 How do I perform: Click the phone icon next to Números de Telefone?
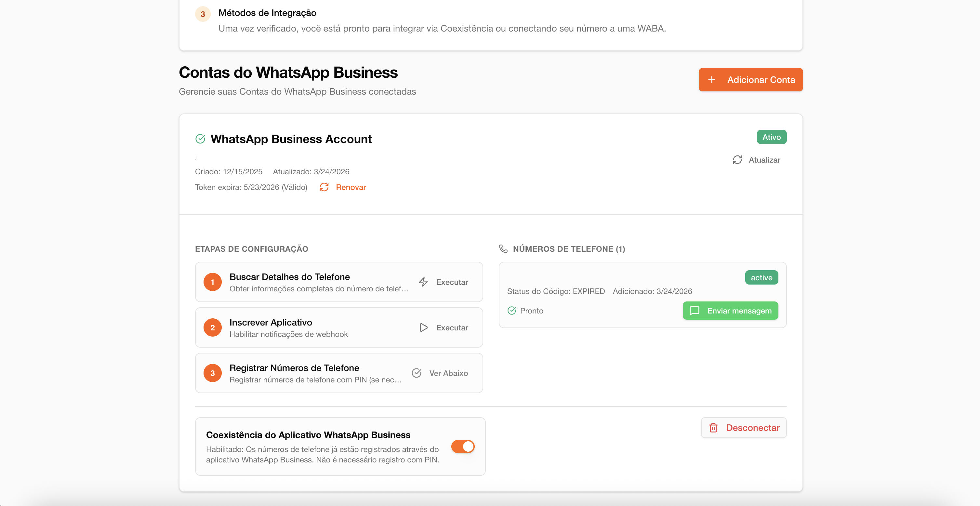(x=503, y=249)
